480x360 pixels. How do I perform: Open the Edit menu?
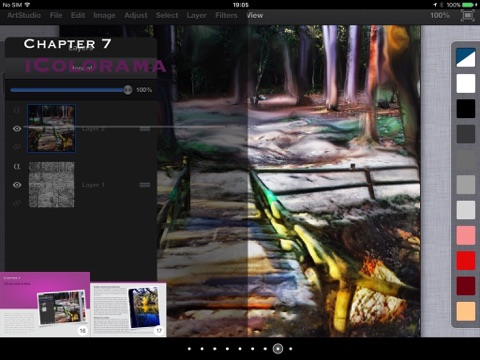coord(78,15)
